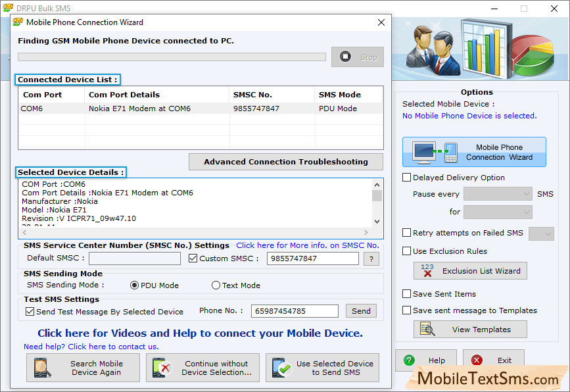Click the vertical scrollbar thumb in device details
The image size is (570, 392).
[377, 195]
